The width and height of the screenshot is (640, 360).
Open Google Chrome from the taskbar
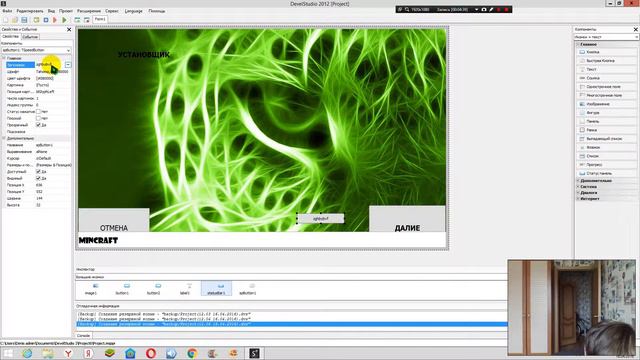[x=192, y=353]
